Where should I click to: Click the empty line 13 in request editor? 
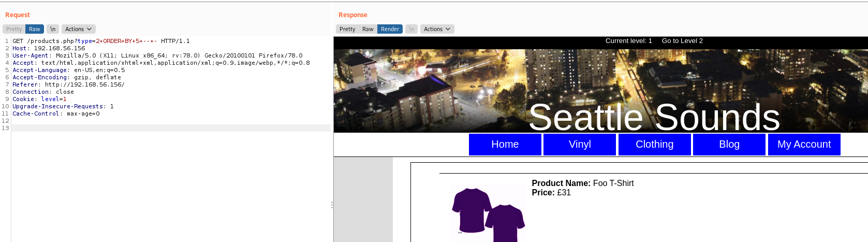pos(171,128)
